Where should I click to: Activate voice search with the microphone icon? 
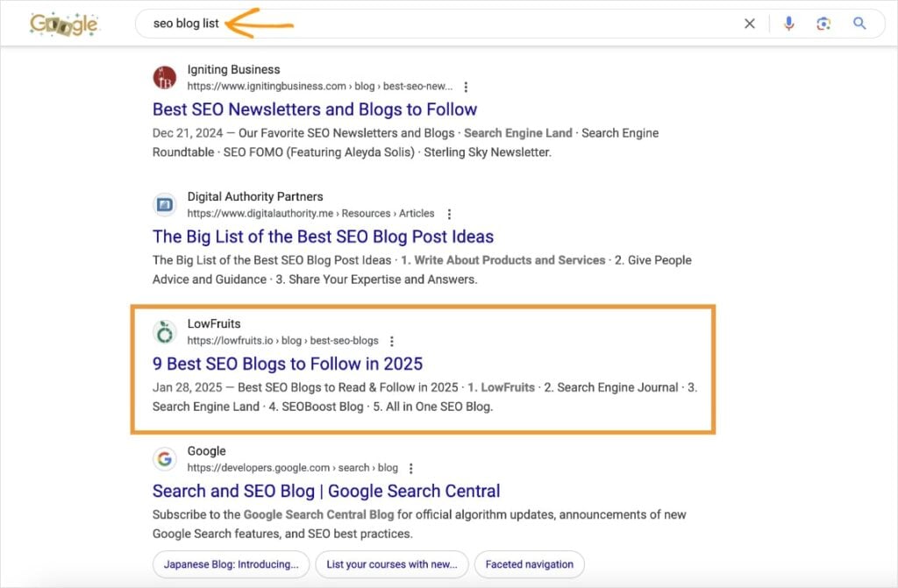788,24
